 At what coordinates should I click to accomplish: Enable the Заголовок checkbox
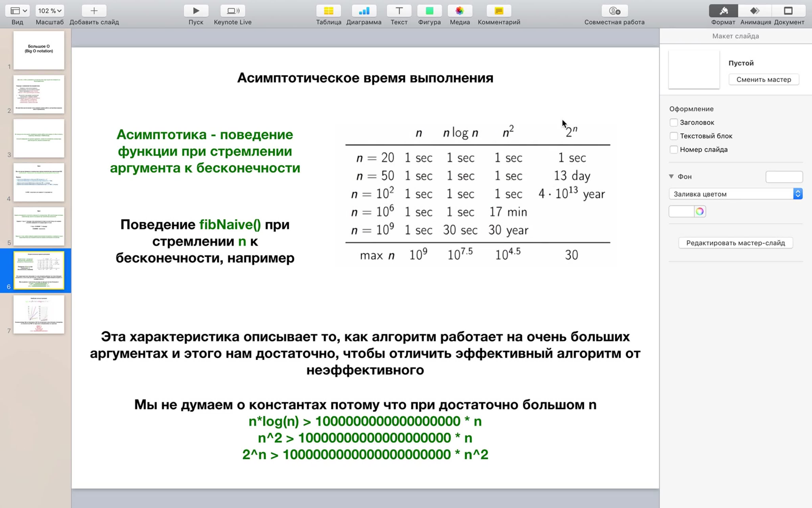point(673,122)
